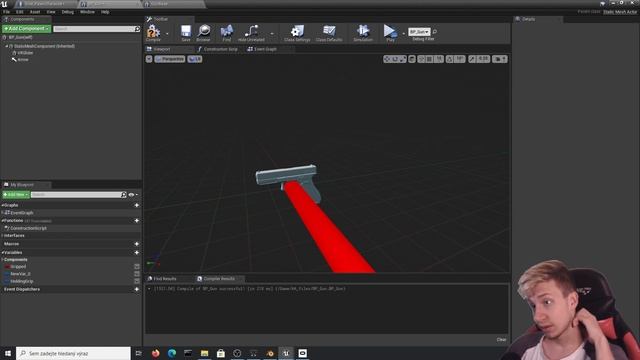The width and height of the screenshot is (640, 360).
Task: Click the Save toolbar icon
Action: (186, 33)
